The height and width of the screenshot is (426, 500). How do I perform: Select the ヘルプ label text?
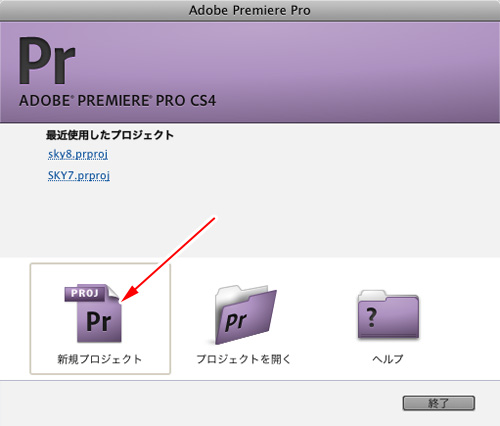tap(388, 359)
